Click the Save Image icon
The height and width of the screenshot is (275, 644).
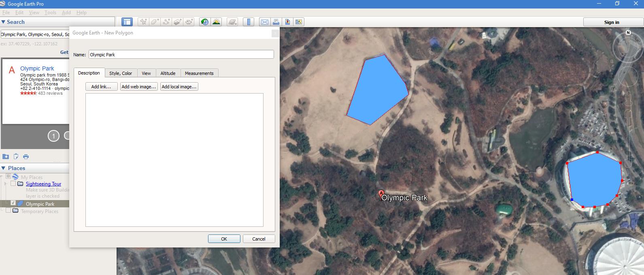pyautogui.click(x=287, y=22)
